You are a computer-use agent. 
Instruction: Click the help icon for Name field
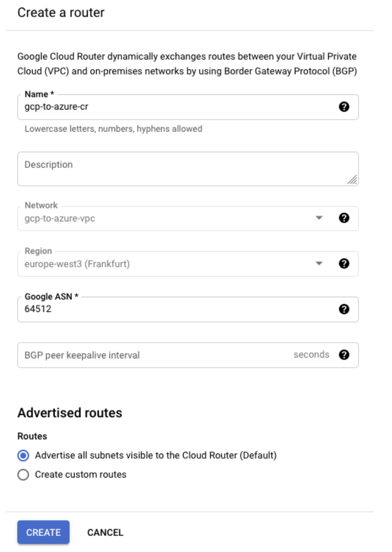click(344, 107)
